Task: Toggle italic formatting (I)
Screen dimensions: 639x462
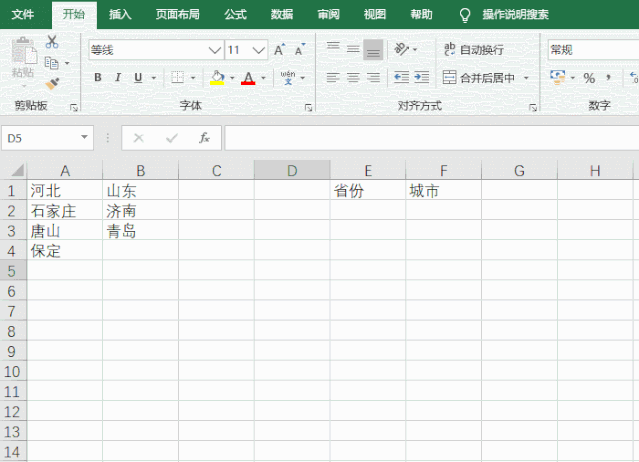Action: [x=118, y=77]
